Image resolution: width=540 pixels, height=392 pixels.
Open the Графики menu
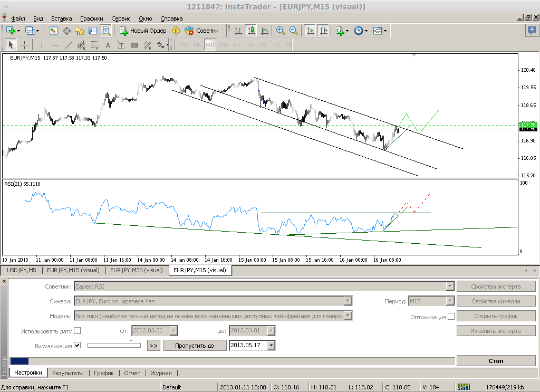click(x=92, y=18)
